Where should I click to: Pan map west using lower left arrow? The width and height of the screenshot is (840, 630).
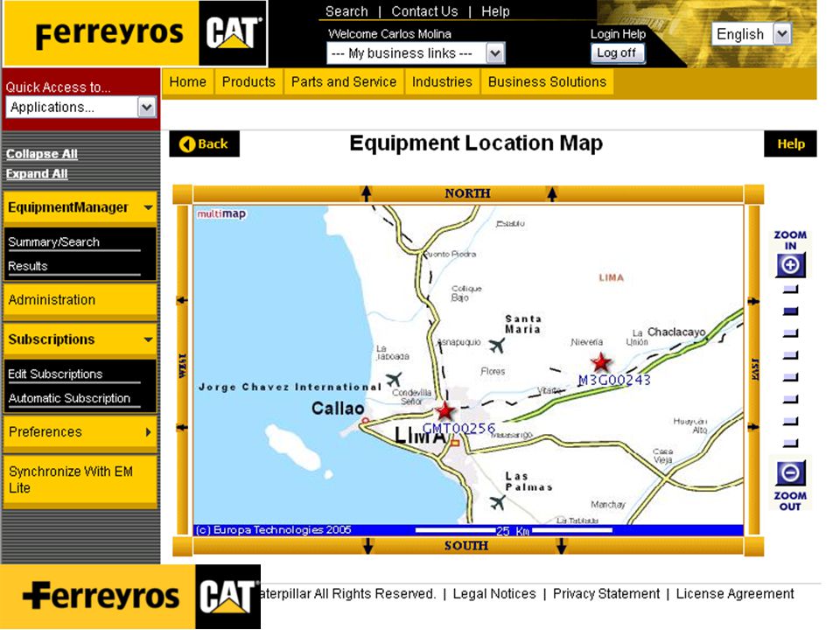coord(183,428)
